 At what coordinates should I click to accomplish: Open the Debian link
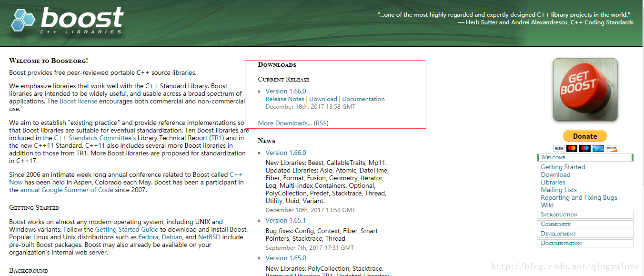pos(172,237)
